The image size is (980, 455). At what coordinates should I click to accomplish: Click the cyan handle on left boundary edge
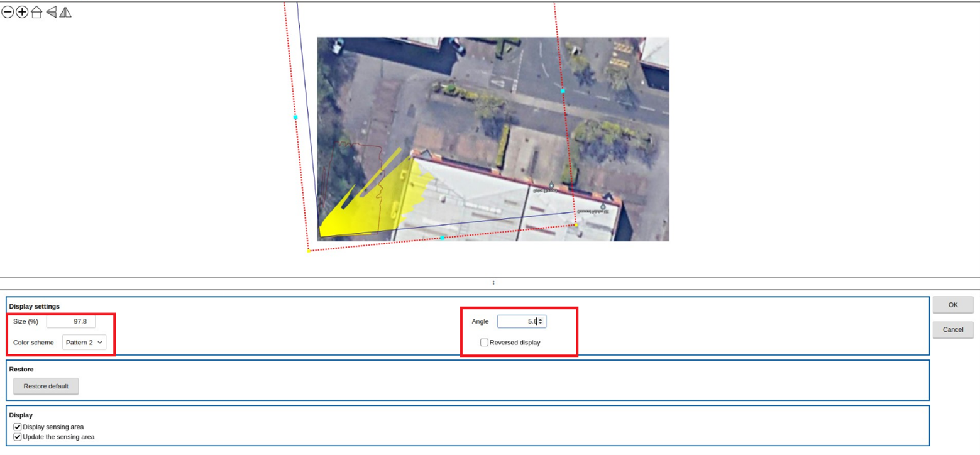click(295, 118)
